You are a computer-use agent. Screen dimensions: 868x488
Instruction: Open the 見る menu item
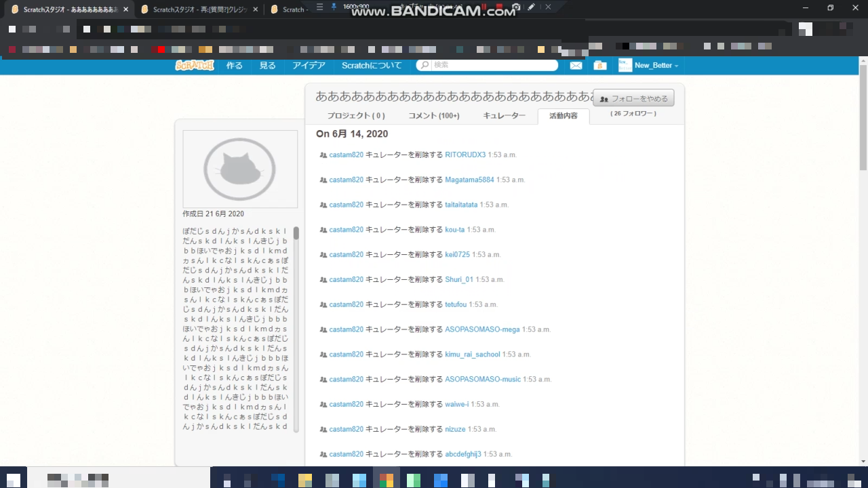pos(268,66)
